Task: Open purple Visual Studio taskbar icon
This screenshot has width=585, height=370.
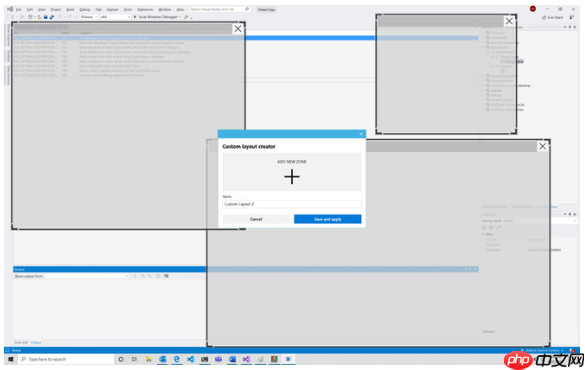Action: (x=246, y=359)
